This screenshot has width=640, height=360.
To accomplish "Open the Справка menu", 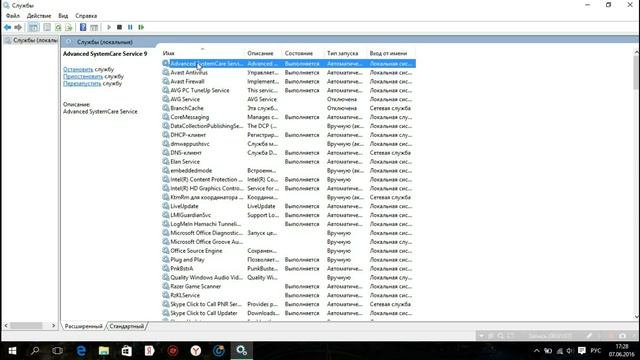I will [x=86, y=16].
